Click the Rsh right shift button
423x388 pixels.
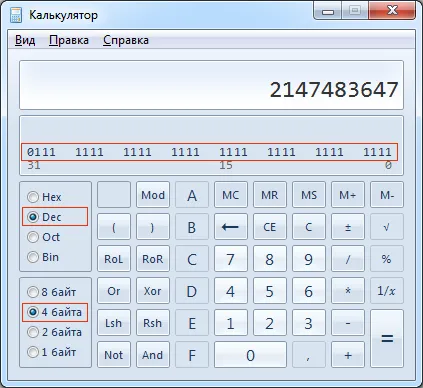tap(153, 323)
